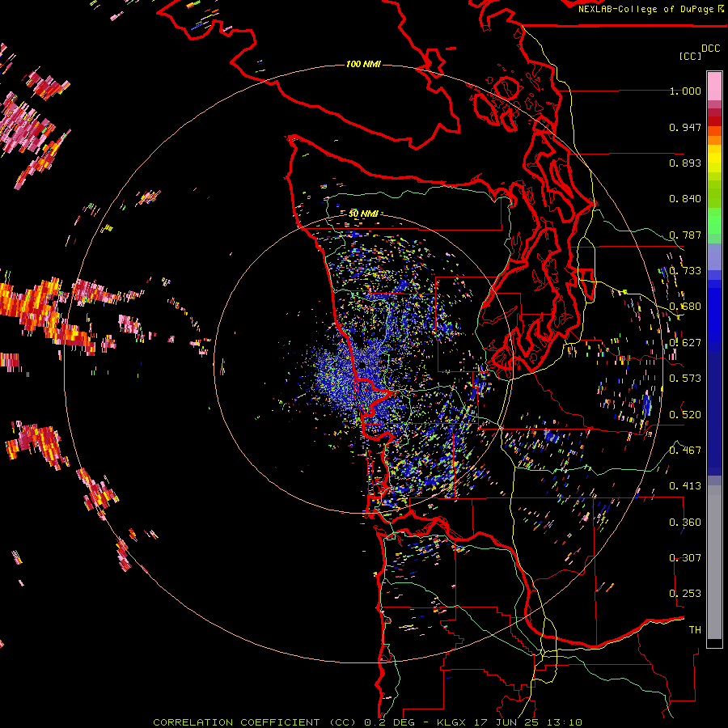The width and height of the screenshot is (728, 728).
Task: Click the 0.467 color scale value
Action: click(685, 450)
